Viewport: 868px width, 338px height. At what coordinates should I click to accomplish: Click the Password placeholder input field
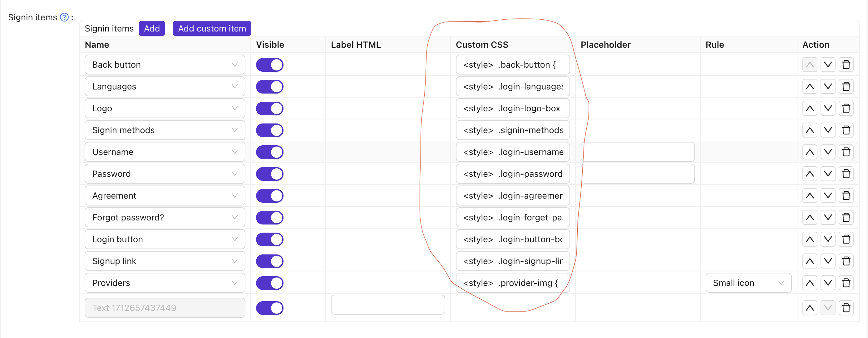point(638,174)
